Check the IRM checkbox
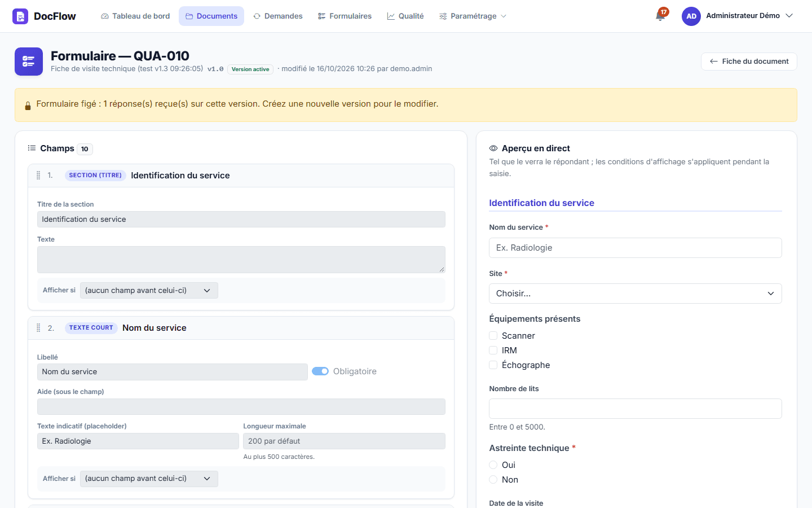812x508 pixels. click(493, 351)
